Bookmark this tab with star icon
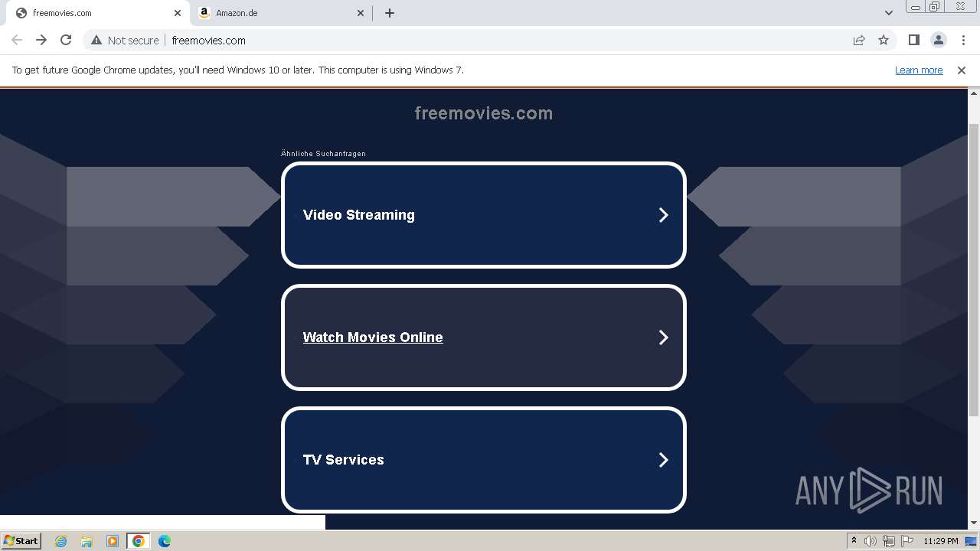 click(884, 41)
